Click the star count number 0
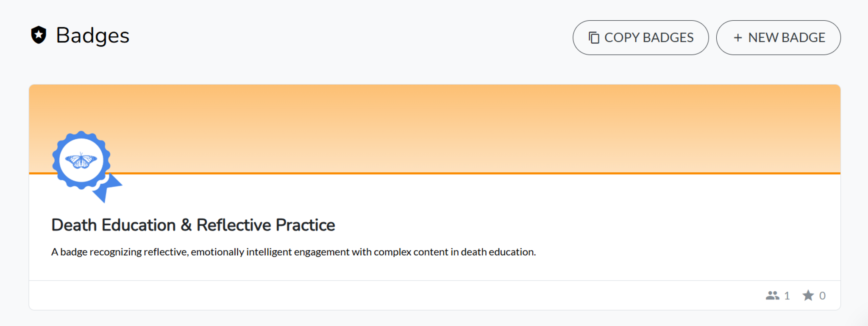 pyautogui.click(x=822, y=296)
